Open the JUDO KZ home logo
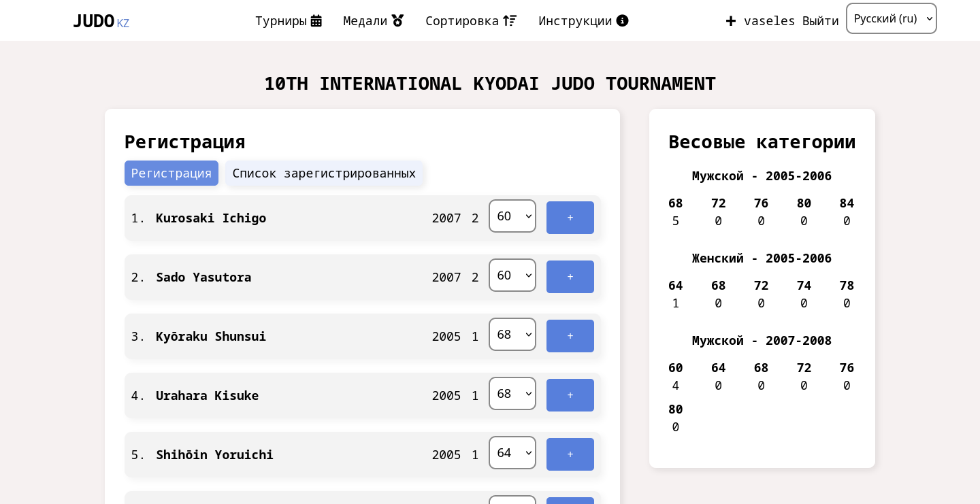980x504 pixels. tap(101, 20)
